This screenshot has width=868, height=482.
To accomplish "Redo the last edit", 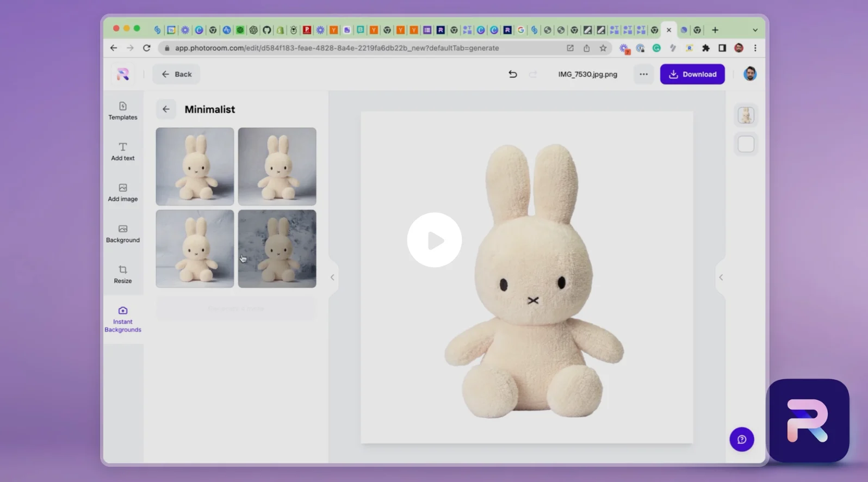I will click(x=533, y=74).
